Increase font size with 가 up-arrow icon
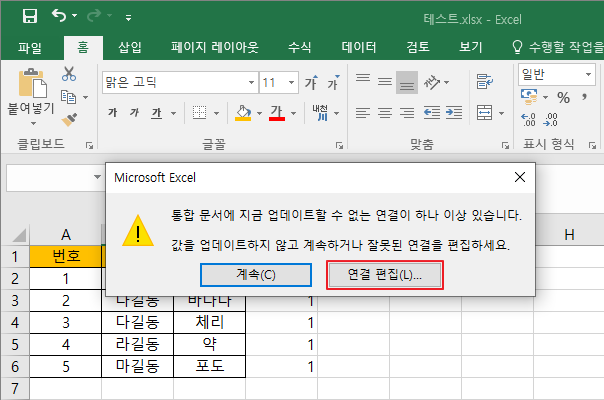The image size is (604, 400). coord(311,82)
